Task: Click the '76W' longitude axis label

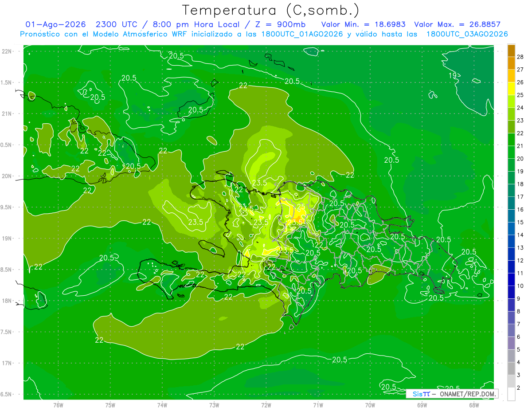Action: tap(58, 405)
